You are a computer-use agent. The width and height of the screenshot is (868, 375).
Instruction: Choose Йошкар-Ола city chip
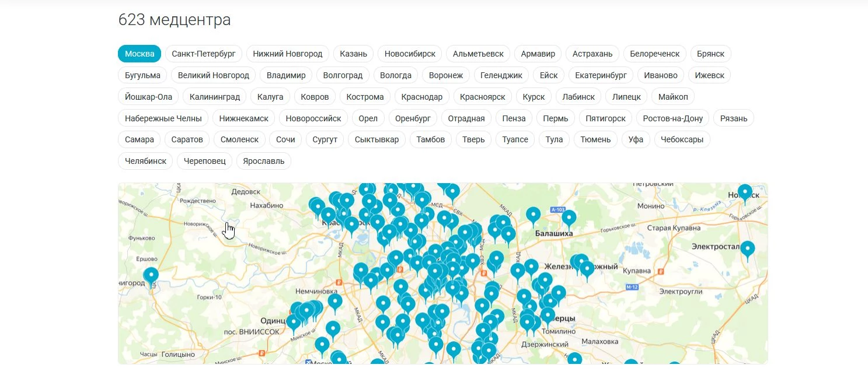(148, 97)
